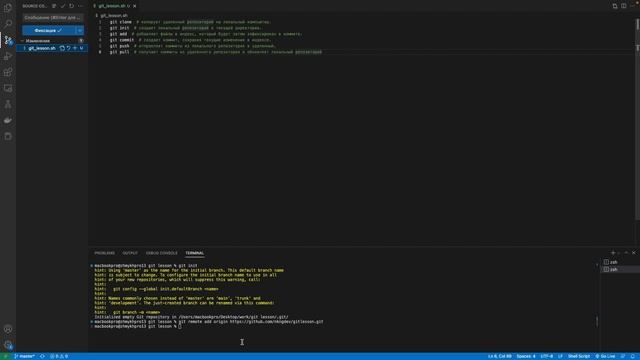This screenshot has width=640, height=360.
Task: Discard changes for git_lesson.sh
Action: click(x=69, y=48)
